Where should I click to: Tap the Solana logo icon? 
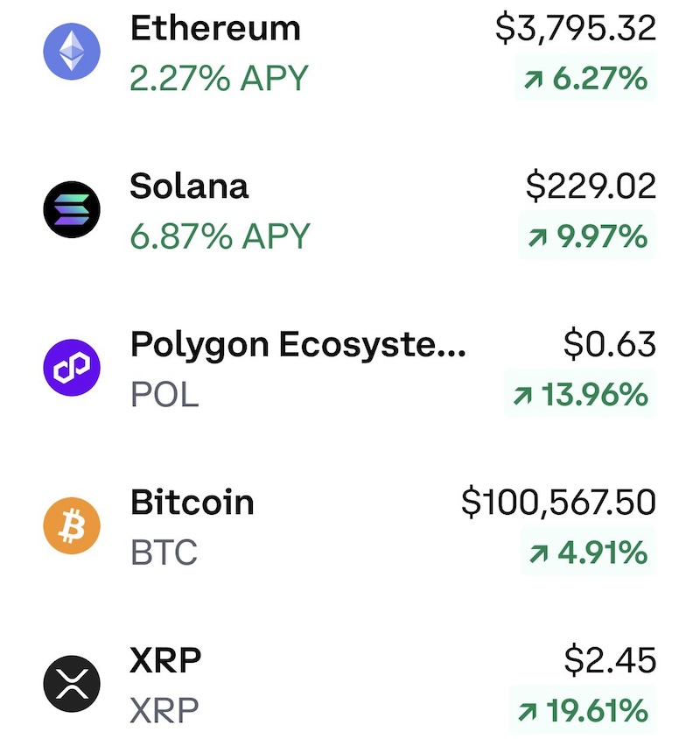[x=72, y=210]
